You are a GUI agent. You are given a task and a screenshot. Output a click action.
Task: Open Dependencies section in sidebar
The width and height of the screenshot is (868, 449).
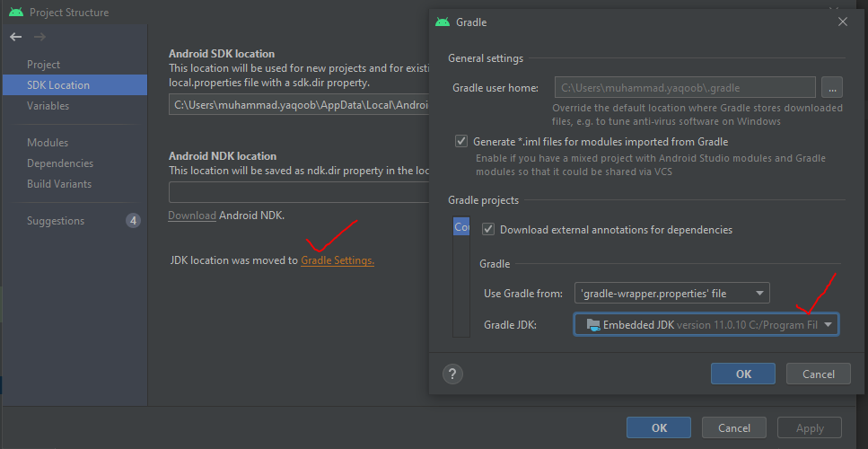[60, 163]
